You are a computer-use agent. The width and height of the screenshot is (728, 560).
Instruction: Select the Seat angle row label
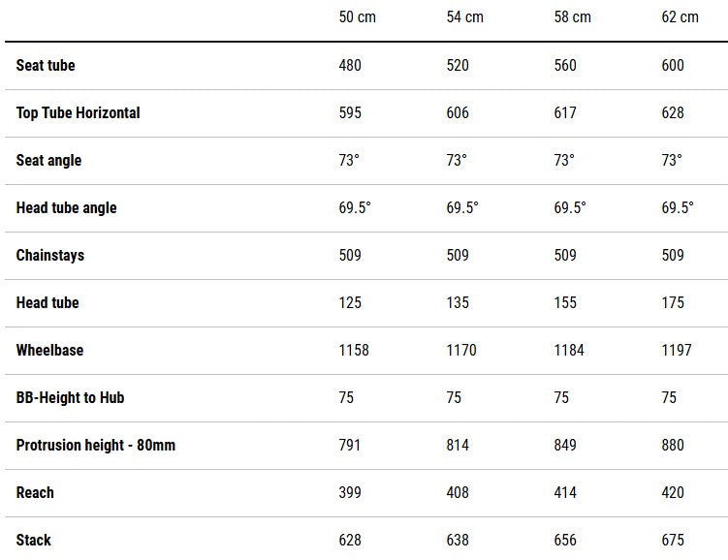click(x=48, y=160)
